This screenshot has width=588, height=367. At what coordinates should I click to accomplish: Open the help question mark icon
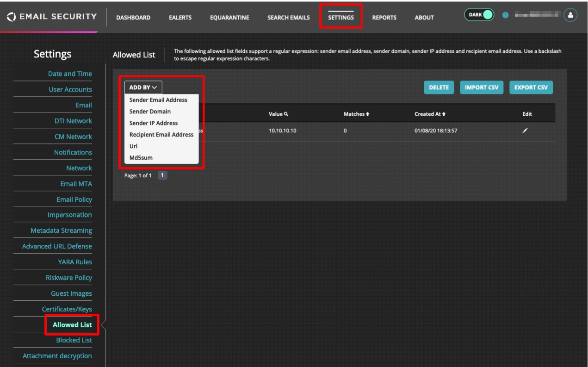(x=505, y=15)
